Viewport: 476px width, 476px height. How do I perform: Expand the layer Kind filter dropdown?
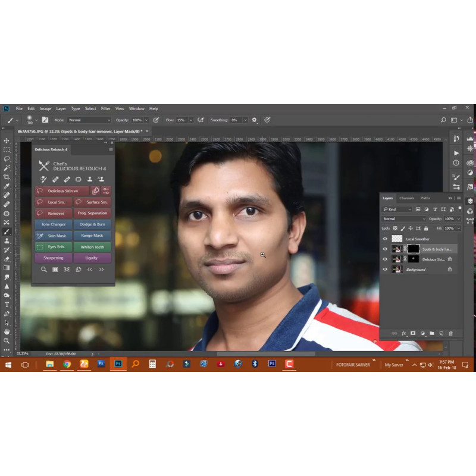pos(397,209)
